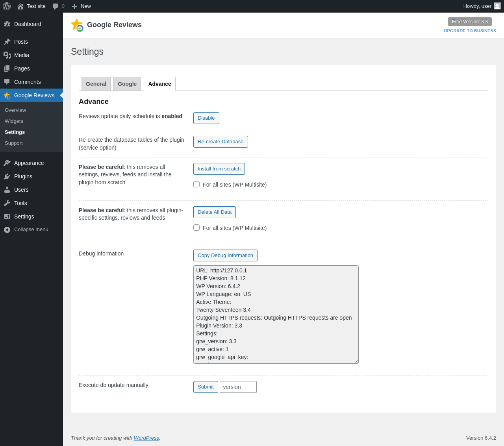The height and width of the screenshot is (446, 504).
Task: Click the user avatar in admin bar
Action: point(497,6)
